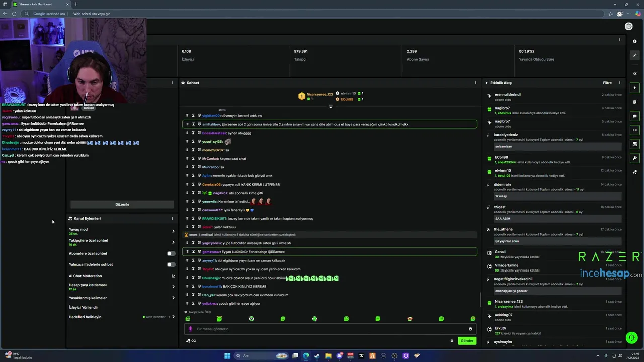
Task: Click the Düzenle button
Action: pyautogui.click(x=122, y=204)
